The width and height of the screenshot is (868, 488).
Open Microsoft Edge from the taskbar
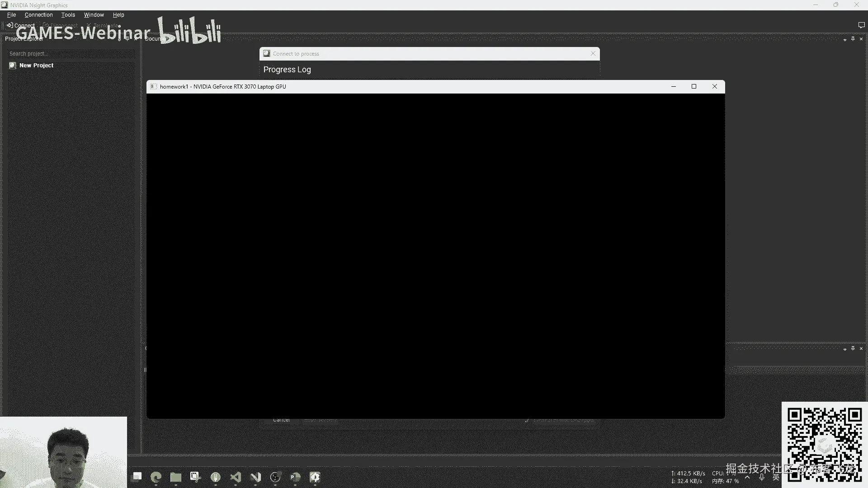pos(156,477)
